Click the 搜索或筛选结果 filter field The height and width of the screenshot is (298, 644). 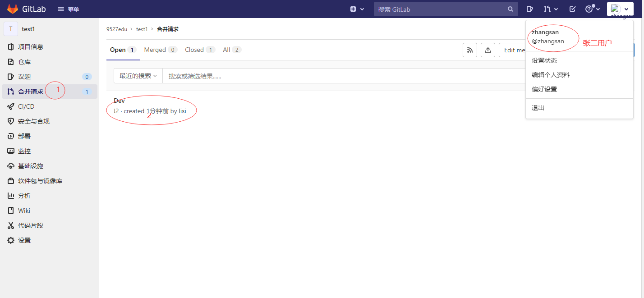[x=344, y=76]
